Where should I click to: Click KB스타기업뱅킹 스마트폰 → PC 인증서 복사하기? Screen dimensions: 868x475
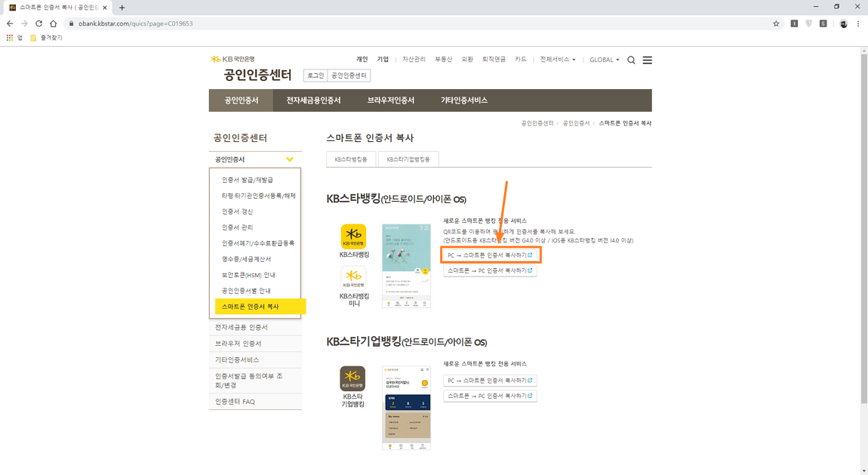click(490, 396)
